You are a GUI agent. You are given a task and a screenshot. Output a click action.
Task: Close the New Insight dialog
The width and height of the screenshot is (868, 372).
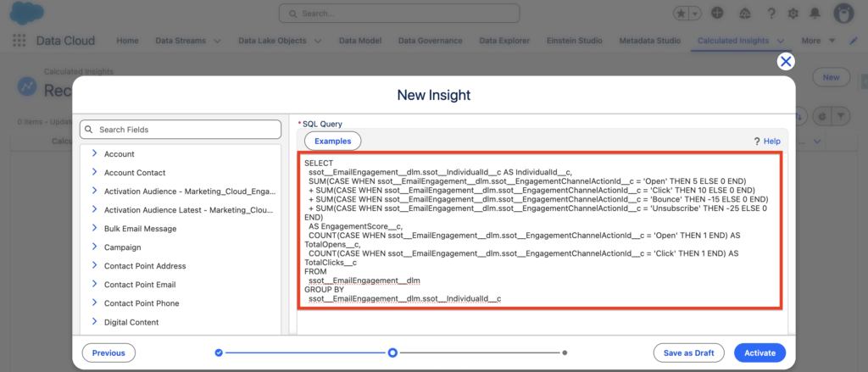point(786,61)
